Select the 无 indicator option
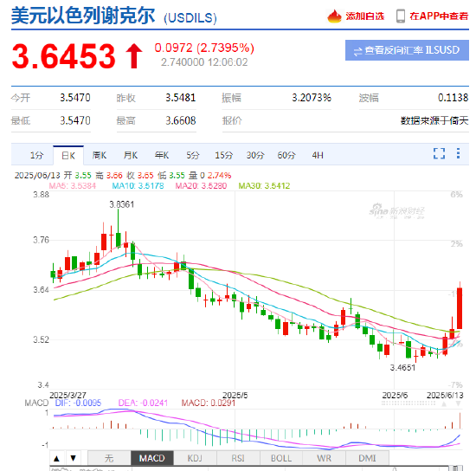 tap(109, 458)
